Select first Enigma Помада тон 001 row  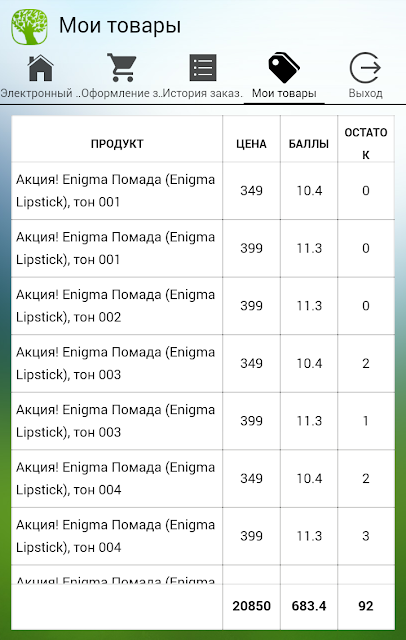[x=203, y=191]
